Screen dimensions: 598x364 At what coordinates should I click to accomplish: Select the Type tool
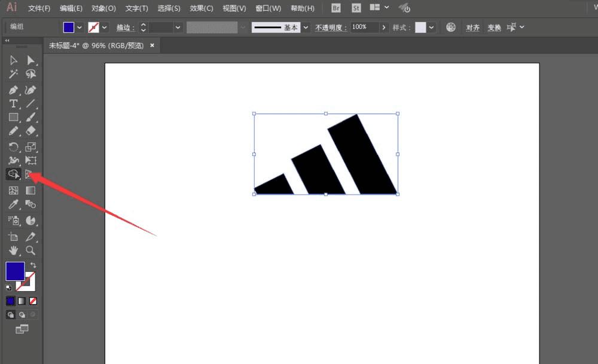click(x=13, y=104)
